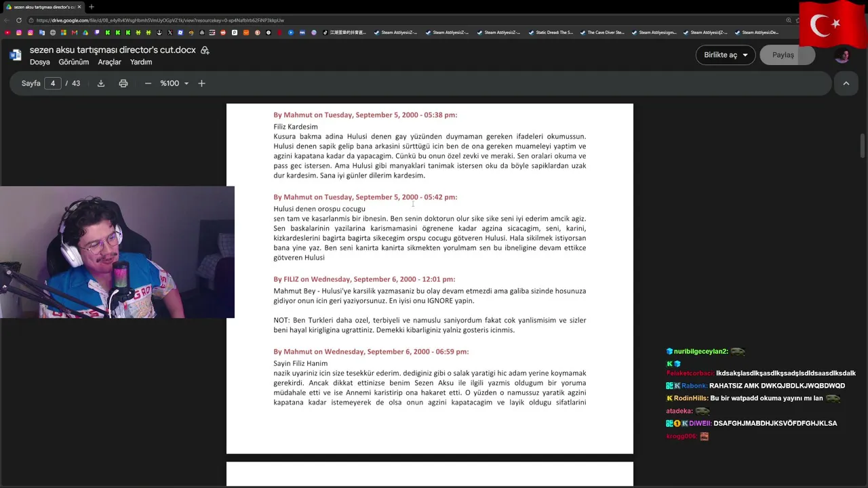Open a new browser tab

[x=92, y=7]
